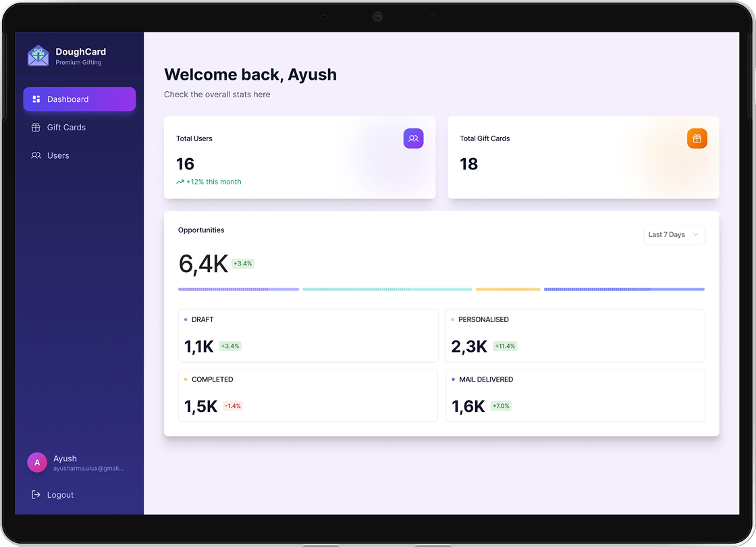Click the +12% this month stat text

coord(213,182)
